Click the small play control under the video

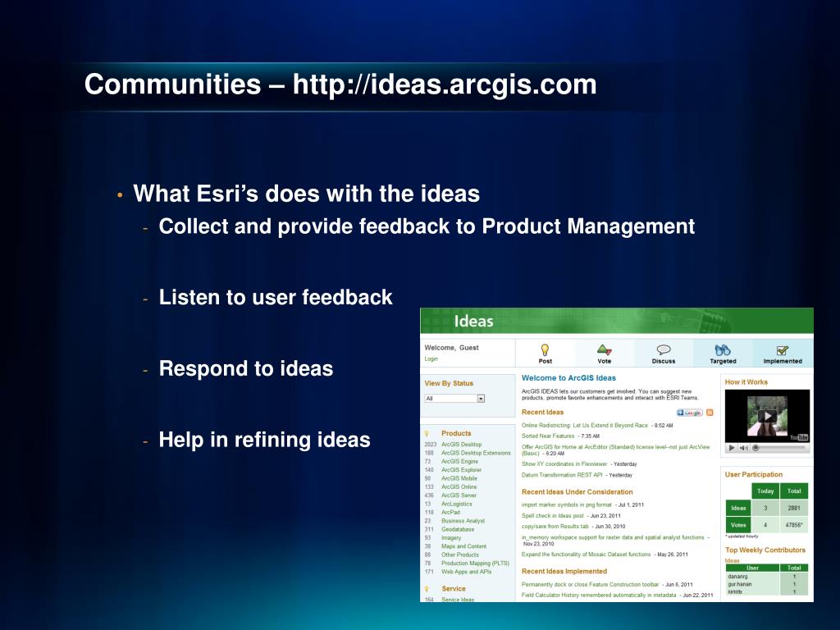click(731, 448)
